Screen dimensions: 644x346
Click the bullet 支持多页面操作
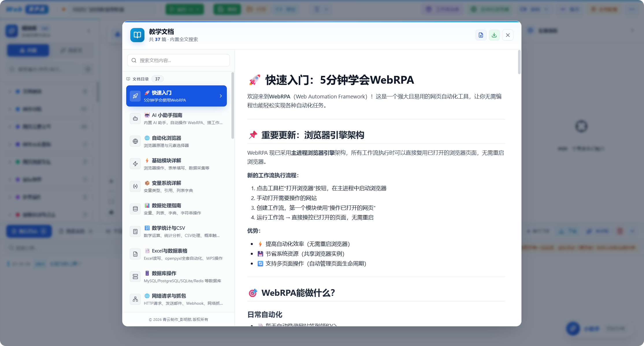coord(312,263)
